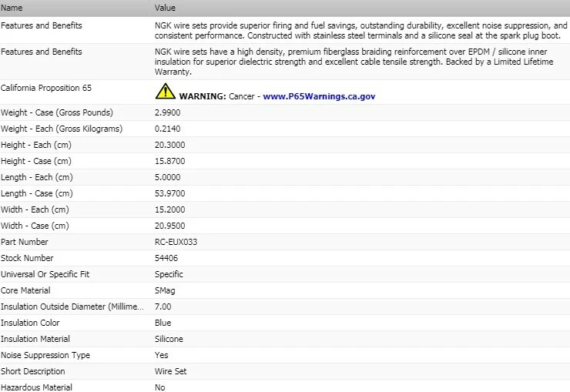The image size is (570, 392).
Task: Click the yellow warning triangle icon
Action: click(166, 91)
